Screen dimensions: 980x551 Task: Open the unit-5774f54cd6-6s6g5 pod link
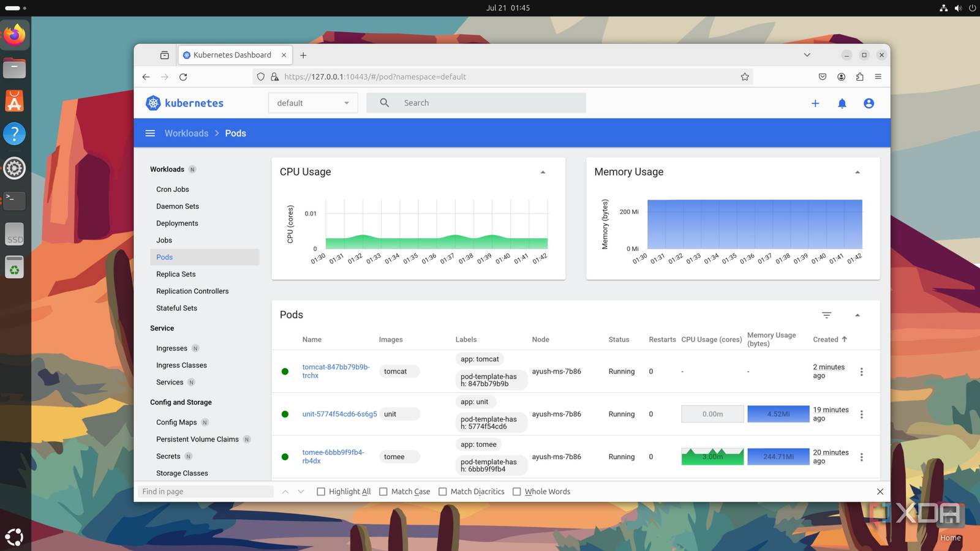tap(339, 414)
